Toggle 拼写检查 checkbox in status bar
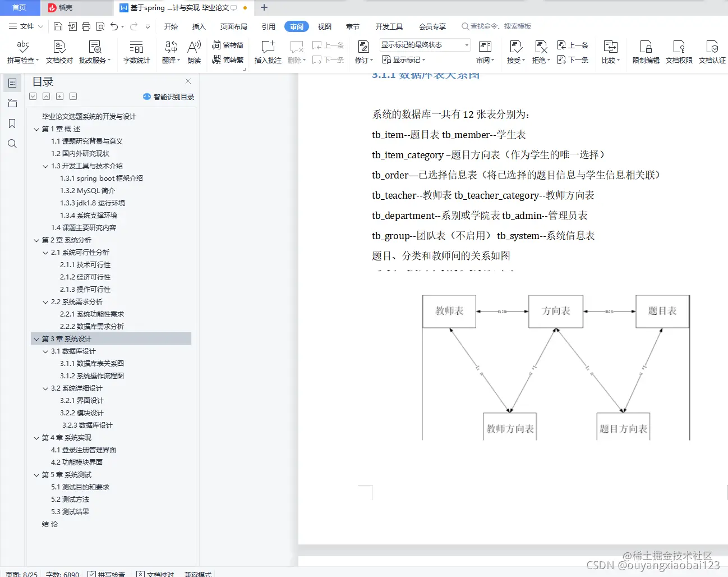Viewport: 728px width, 577px height. click(91, 574)
